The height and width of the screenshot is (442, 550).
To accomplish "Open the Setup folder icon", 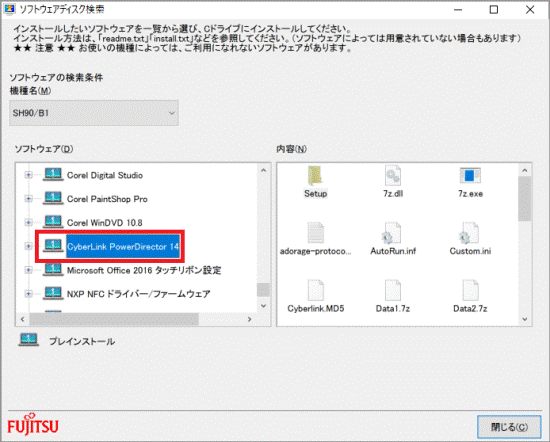I will [x=315, y=176].
